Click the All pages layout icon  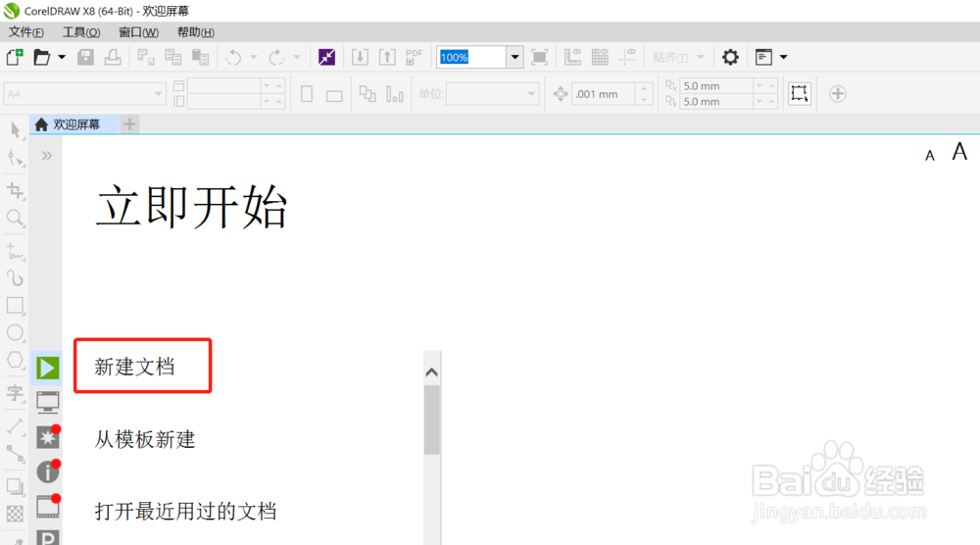(367, 94)
